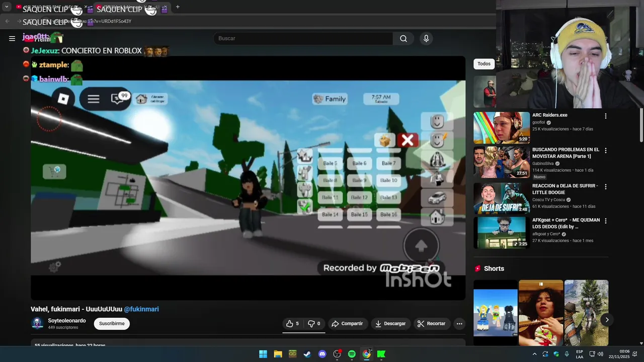Click the Descargar download button
Viewport: 644px width, 362px height.
[x=390, y=324]
